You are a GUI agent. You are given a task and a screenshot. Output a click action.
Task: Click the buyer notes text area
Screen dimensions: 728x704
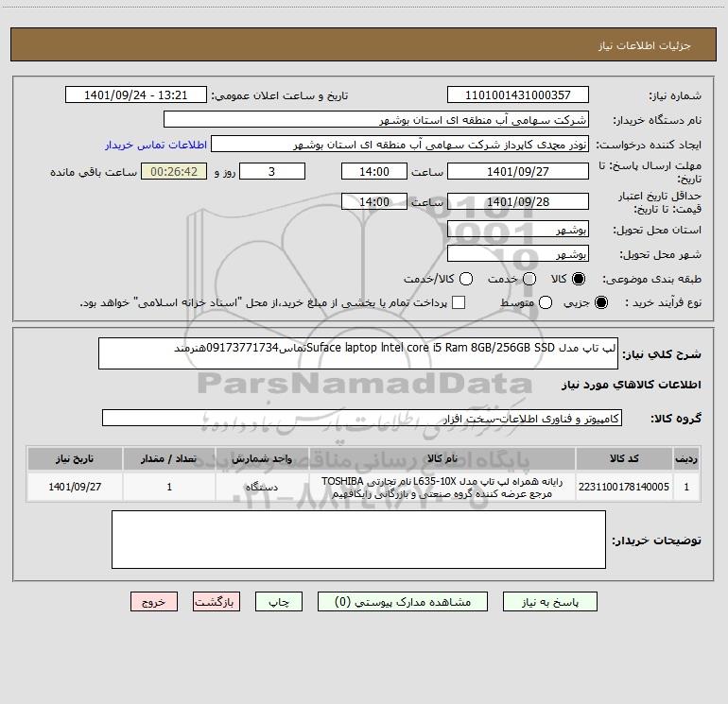click(358, 540)
